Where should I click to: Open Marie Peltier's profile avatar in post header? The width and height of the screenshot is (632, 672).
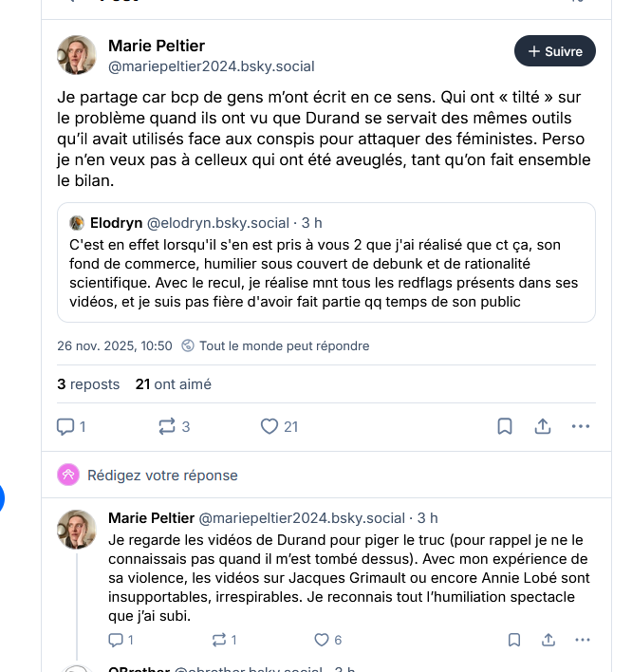[77, 55]
